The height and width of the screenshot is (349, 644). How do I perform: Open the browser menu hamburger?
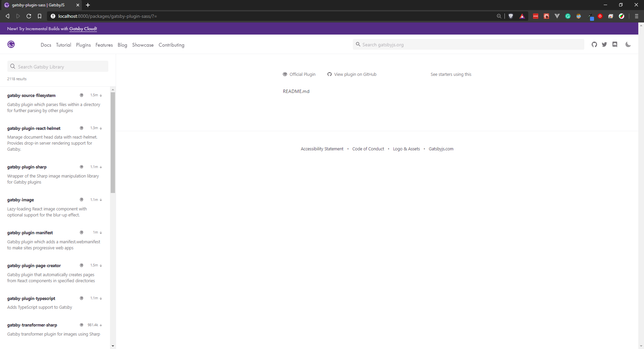tap(636, 16)
